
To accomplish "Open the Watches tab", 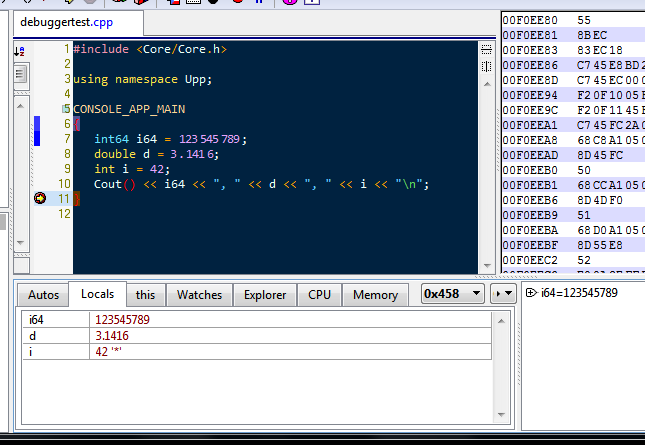I will [199, 295].
